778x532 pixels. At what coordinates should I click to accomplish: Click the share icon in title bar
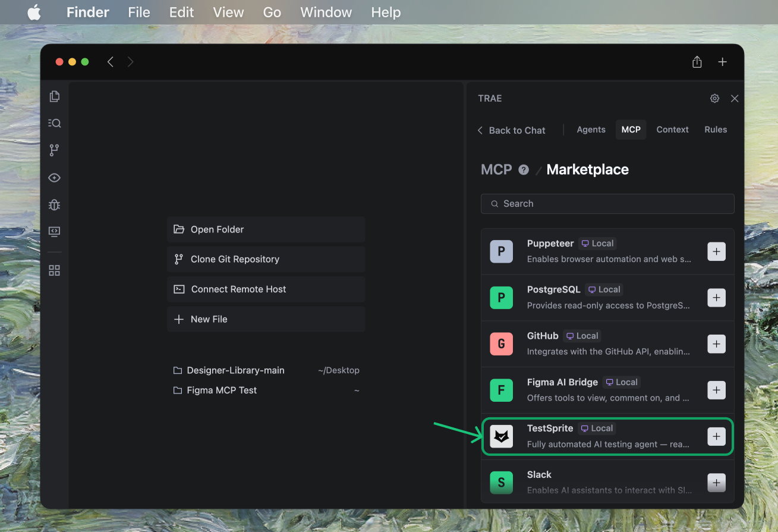click(x=697, y=62)
